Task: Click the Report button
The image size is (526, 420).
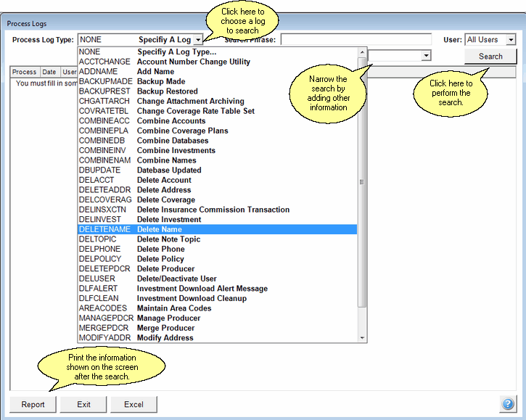Action: click(x=33, y=405)
